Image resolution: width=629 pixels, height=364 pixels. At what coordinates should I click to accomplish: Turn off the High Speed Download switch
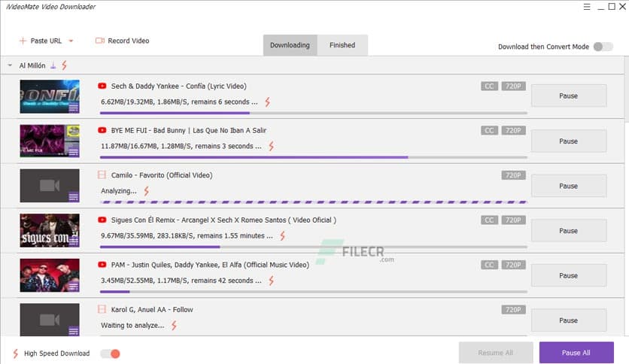coord(111,353)
